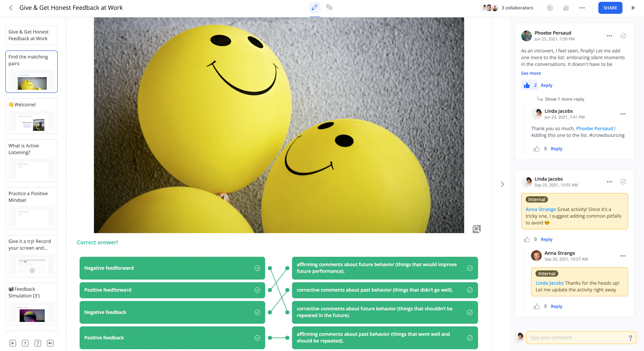Open comment help question mark icon
The image size is (644, 351).
[x=630, y=338]
